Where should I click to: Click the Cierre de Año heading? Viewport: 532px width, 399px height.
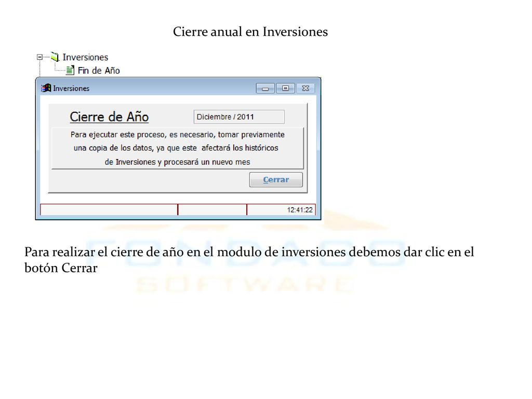tap(109, 117)
